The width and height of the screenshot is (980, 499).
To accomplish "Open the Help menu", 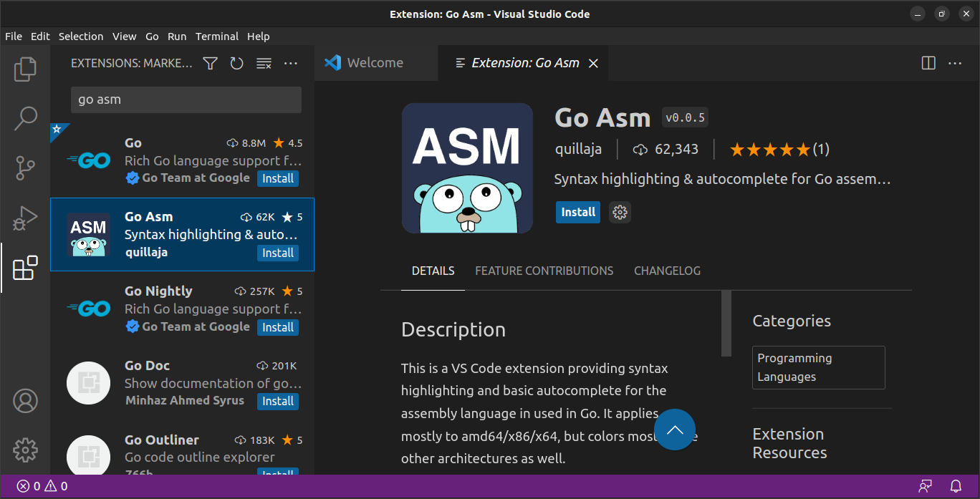I will 259,37.
